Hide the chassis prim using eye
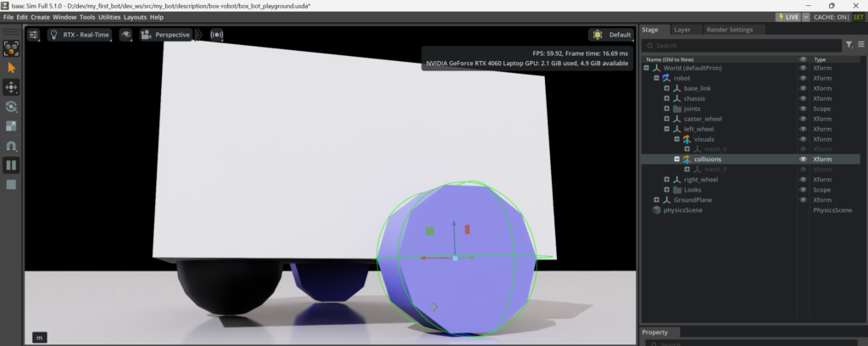This screenshot has height=346, width=868. coord(804,98)
